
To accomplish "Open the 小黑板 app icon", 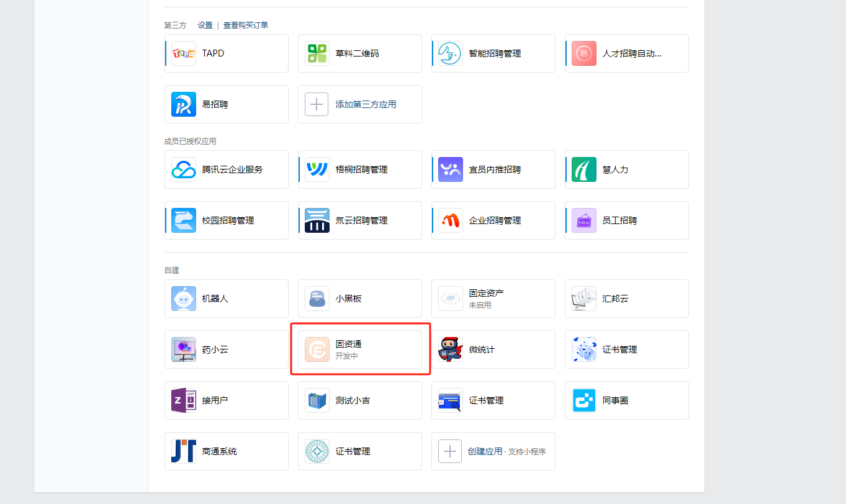I will pos(317,299).
